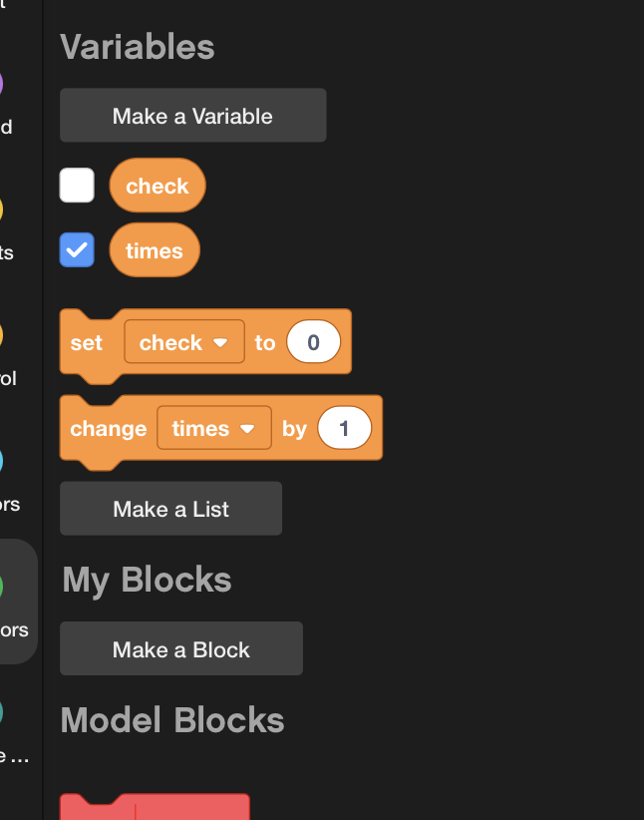Open the teal category in sidebar
The height and width of the screenshot is (820, 644).
click(2, 711)
